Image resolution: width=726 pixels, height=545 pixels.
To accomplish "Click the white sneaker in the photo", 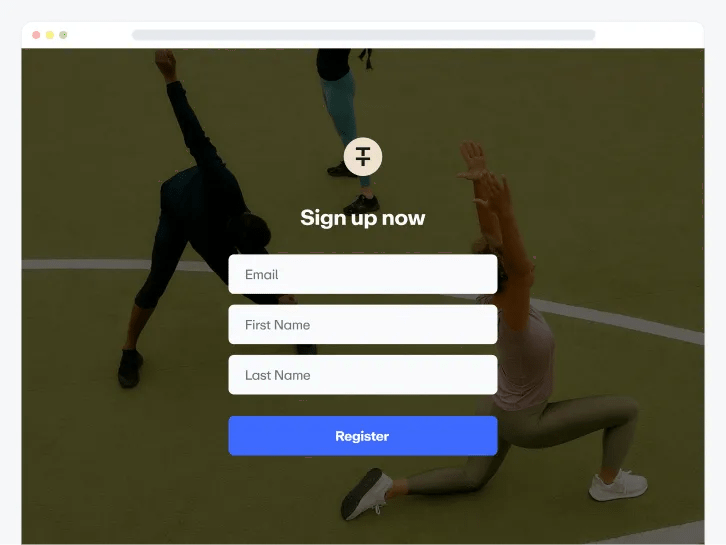I will 618,485.
